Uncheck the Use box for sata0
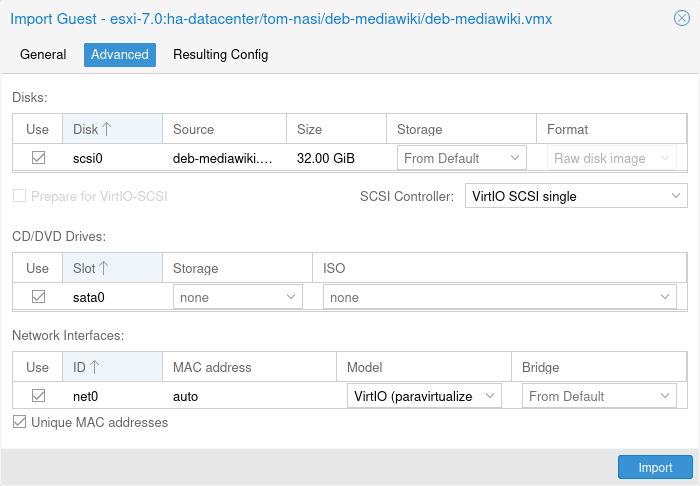700x486 pixels. (38, 297)
